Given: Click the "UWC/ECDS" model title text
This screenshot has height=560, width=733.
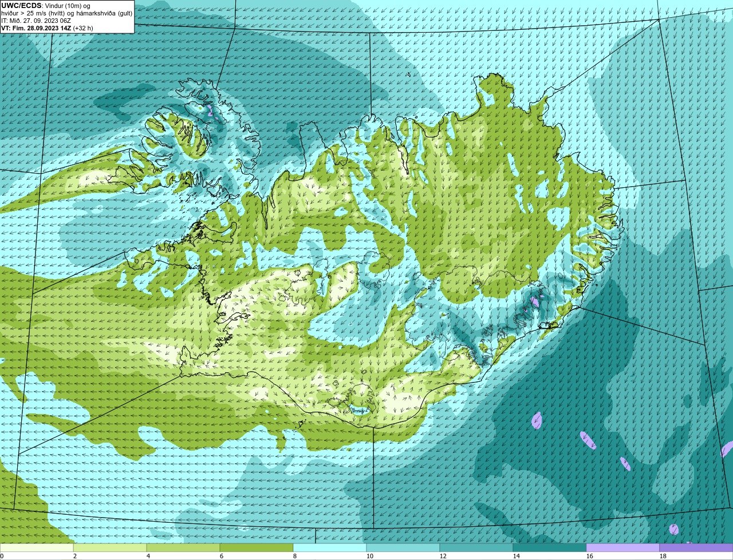Looking at the screenshot, I should pyautogui.click(x=21, y=6).
